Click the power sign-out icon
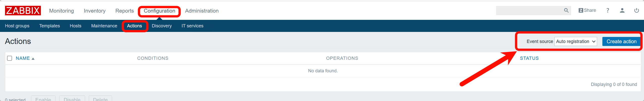 coord(636,11)
